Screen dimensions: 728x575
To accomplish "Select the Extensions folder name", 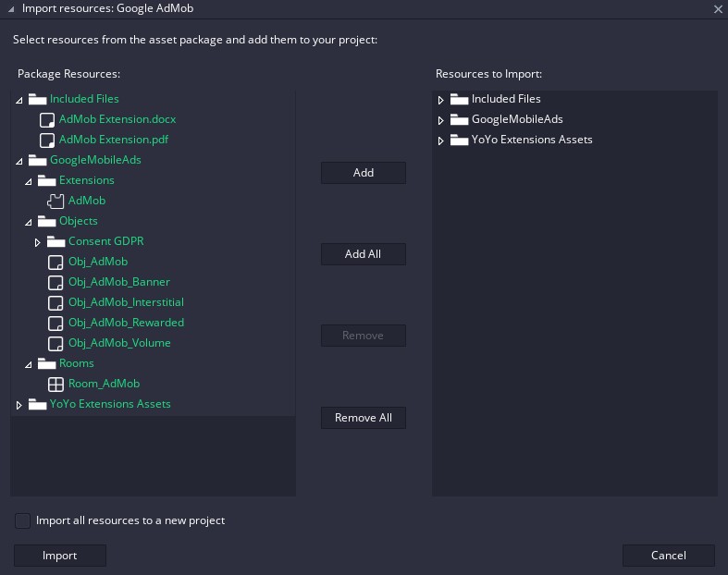I will point(87,180).
